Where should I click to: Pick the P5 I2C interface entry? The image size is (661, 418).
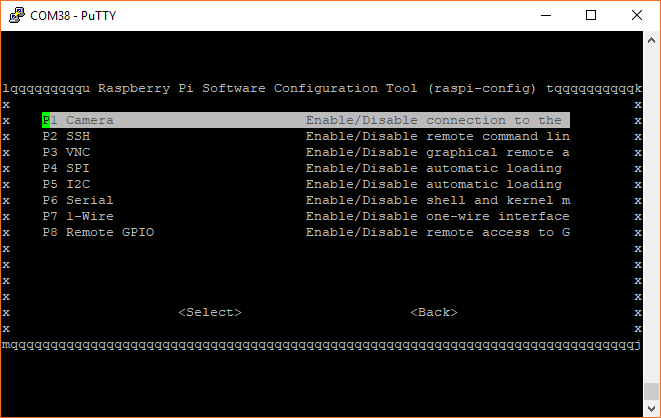point(306,184)
